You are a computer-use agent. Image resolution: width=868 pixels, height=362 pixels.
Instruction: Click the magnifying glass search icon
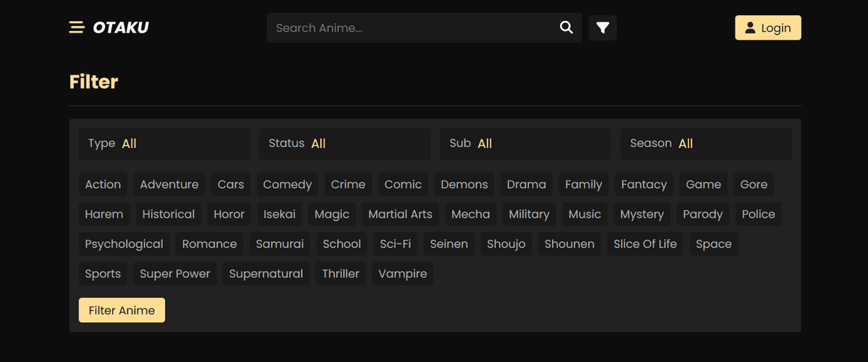(566, 27)
